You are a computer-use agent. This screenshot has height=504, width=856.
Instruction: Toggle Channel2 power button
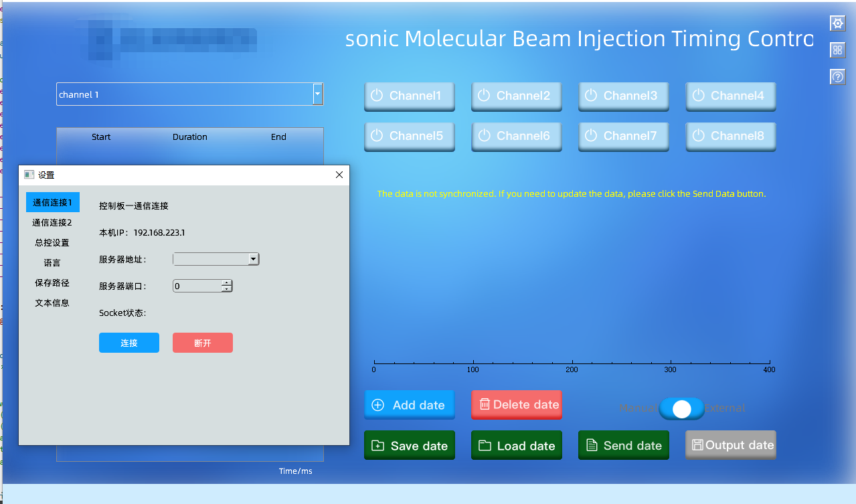(x=516, y=96)
